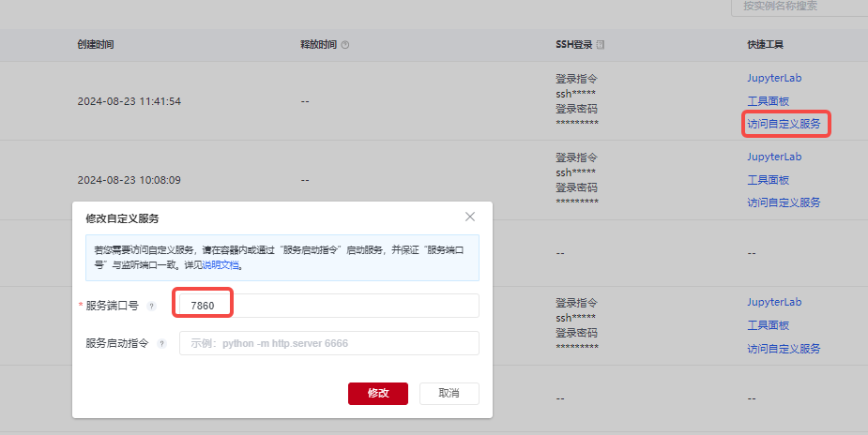
Task: Click the 取消 button
Action: (x=449, y=393)
